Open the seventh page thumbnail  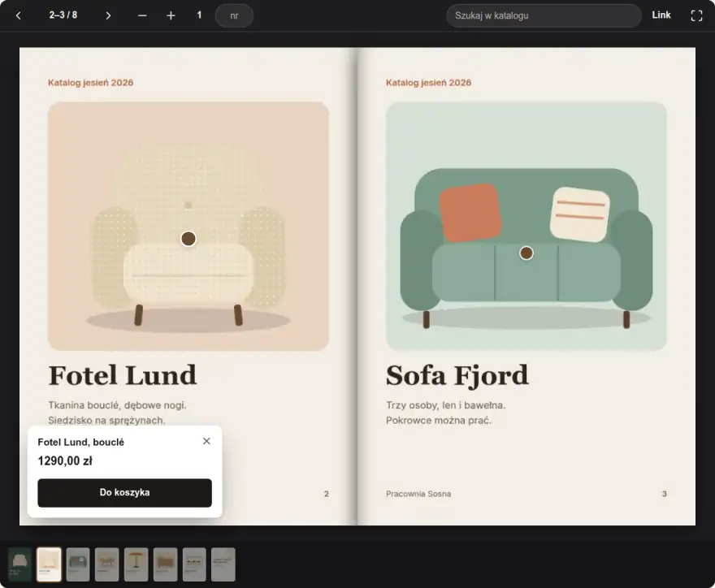[194, 564]
